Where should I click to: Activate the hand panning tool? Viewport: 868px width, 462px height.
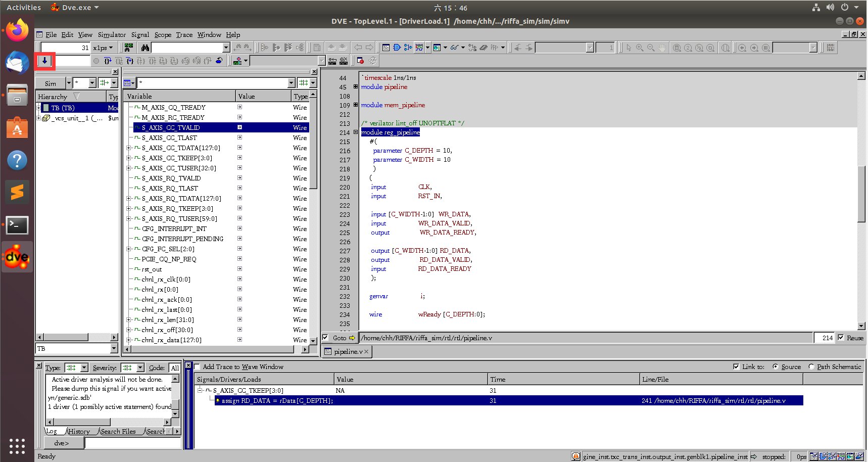[x=662, y=47]
